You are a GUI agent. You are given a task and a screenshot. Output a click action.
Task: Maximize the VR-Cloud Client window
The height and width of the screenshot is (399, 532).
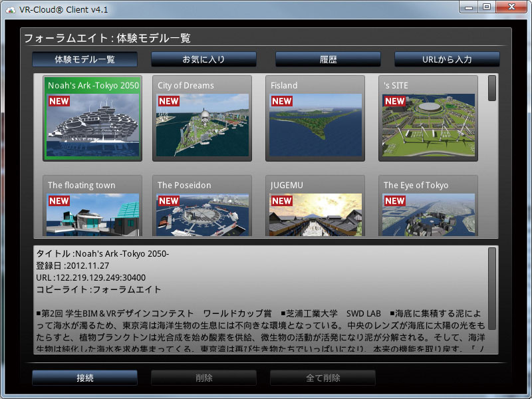[x=487, y=7]
